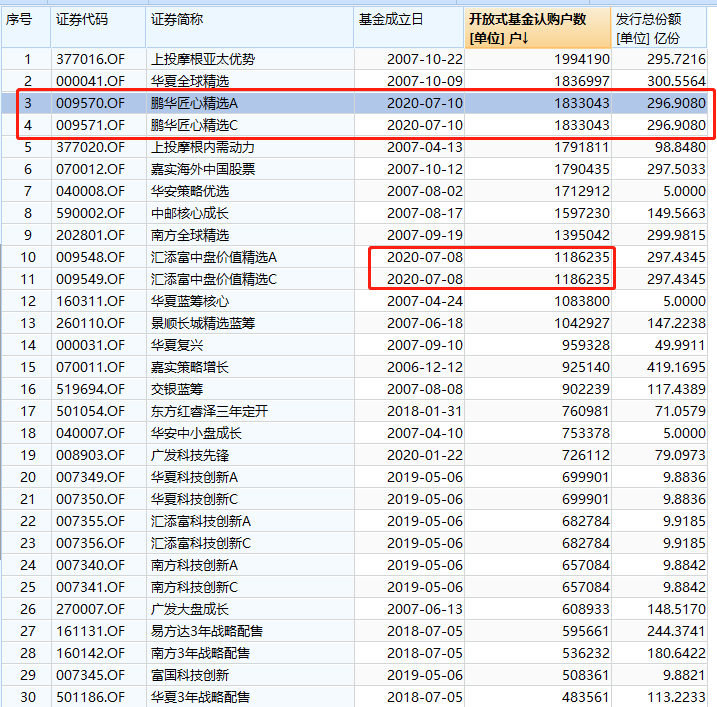This screenshot has height=707, width=717.
Task: Select fund name 中邮核心成长
Action: click(190, 213)
